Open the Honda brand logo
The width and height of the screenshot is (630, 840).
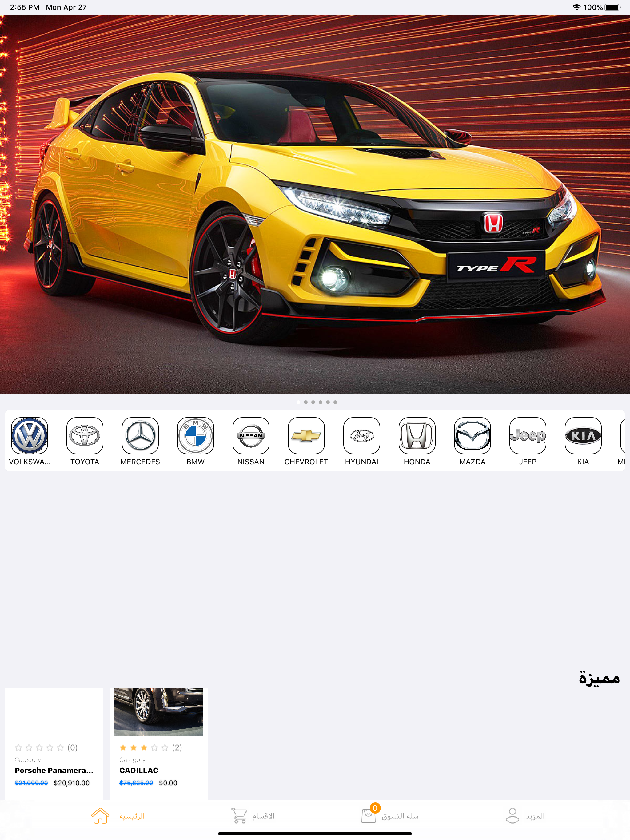pos(417,436)
